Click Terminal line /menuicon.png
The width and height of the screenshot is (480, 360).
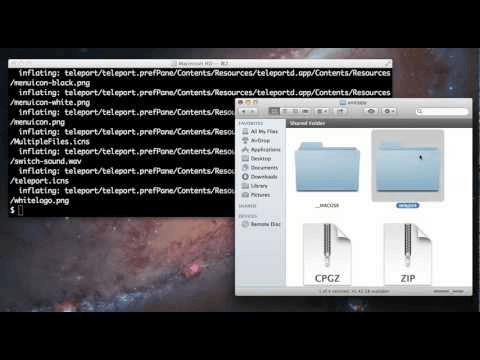(37, 122)
